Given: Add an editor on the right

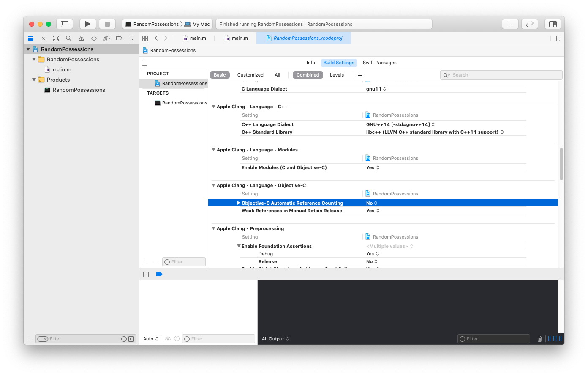Looking at the screenshot, I should coord(557,38).
